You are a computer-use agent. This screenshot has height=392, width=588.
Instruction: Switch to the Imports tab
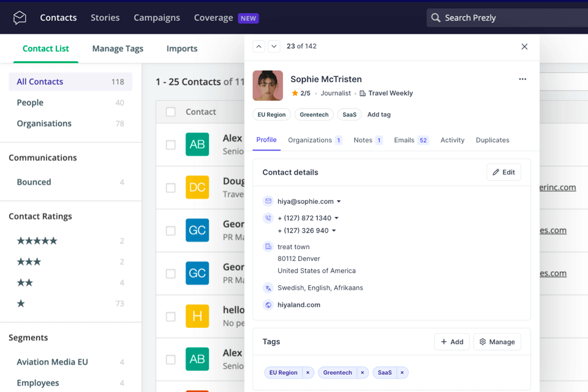pyautogui.click(x=182, y=49)
